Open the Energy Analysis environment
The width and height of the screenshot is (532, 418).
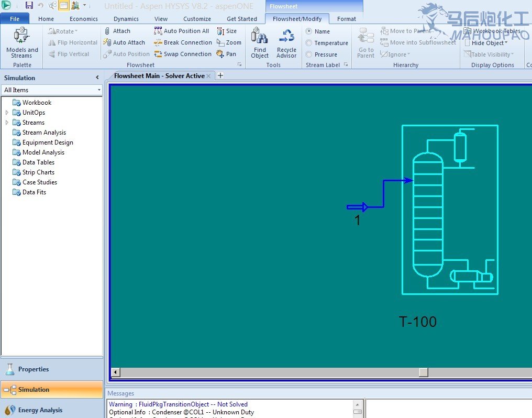tap(40, 410)
